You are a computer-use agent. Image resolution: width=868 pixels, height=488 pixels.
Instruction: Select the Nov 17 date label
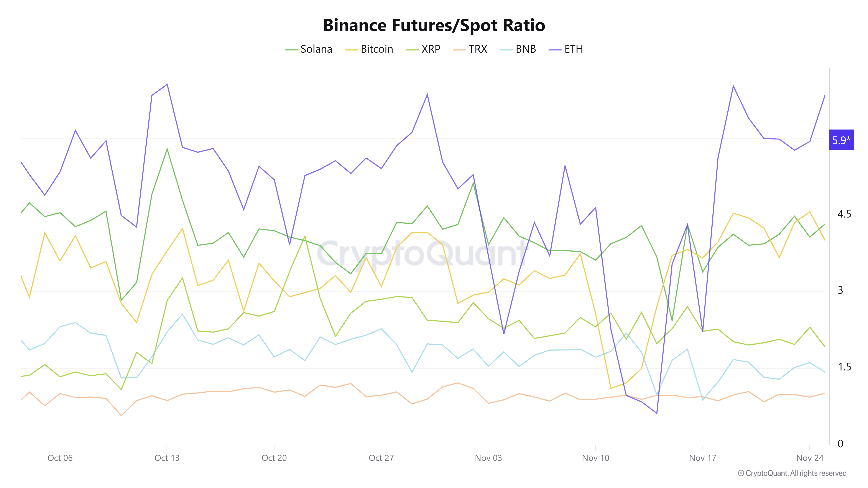[703, 458]
